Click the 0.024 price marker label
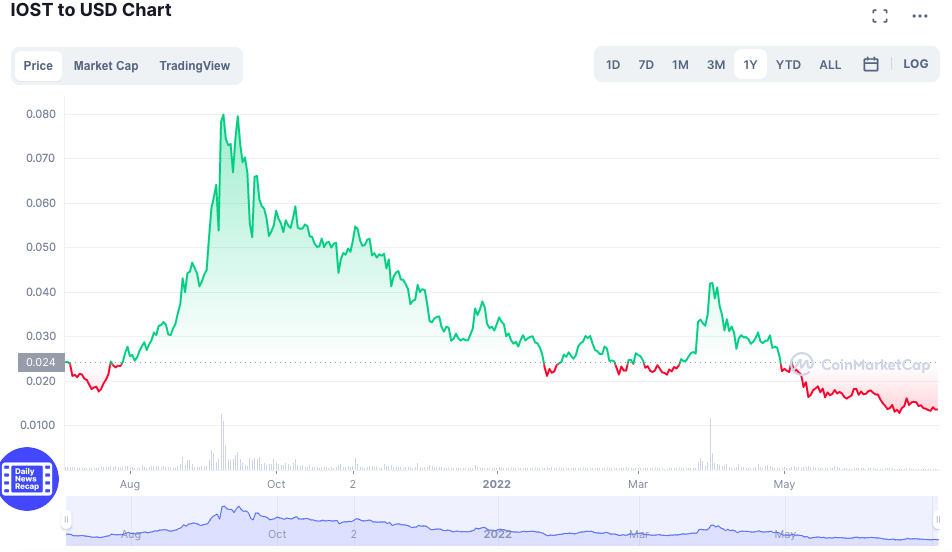 (41, 363)
